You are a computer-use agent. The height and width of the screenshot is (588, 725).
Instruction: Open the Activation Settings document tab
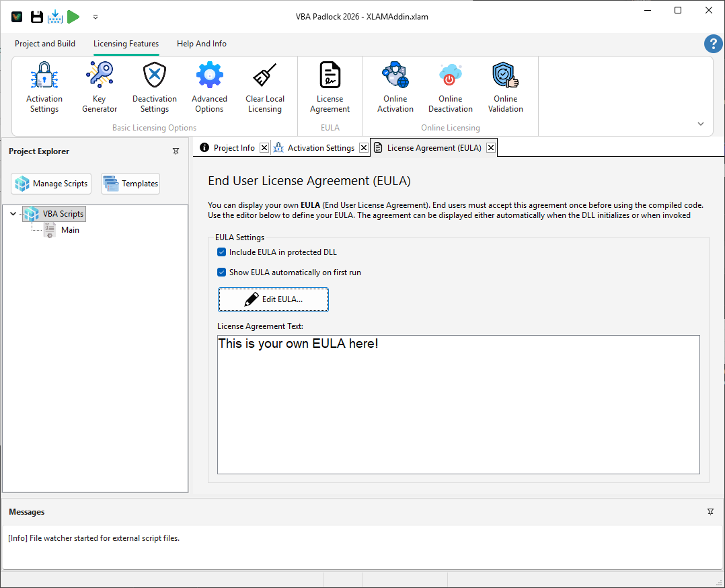pyautogui.click(x=321, y=147)
